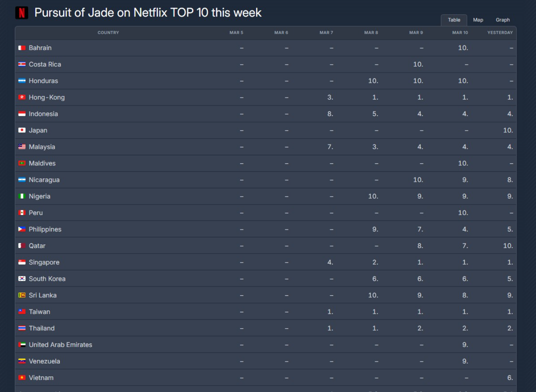Click the South Korea flag icon
This screenshot has width=536, height=392.
22,279
